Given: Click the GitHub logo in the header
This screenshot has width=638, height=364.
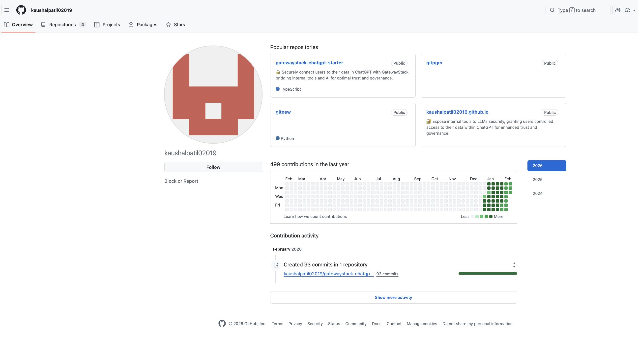Looking at the screenshot, I should 21,10.
